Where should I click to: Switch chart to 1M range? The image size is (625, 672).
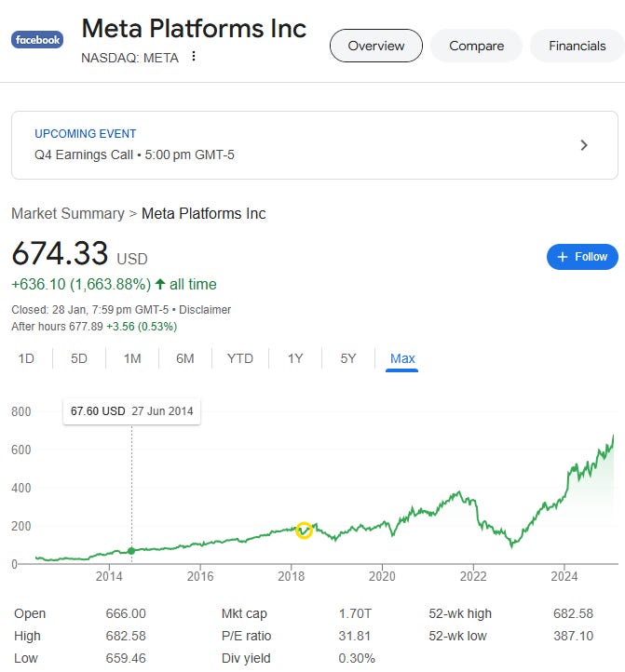132,358
